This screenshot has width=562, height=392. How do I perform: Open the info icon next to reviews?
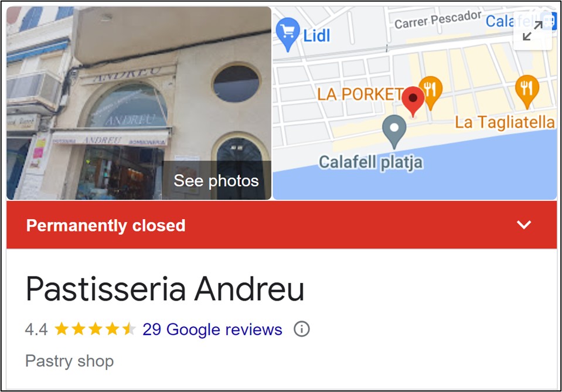click(302, 329)
